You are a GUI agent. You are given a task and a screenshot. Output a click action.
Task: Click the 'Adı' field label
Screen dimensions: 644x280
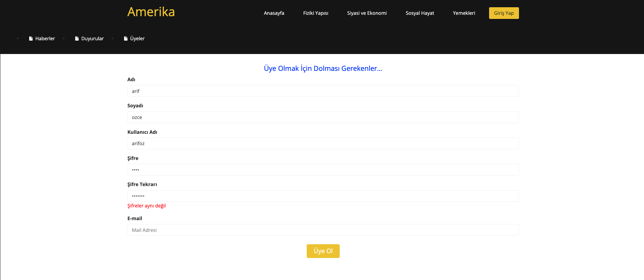(131, 79)
